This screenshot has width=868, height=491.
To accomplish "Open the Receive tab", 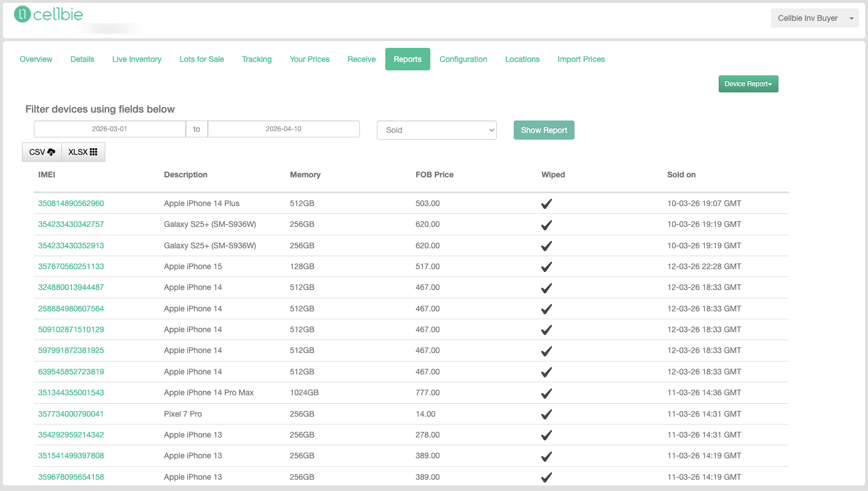I will pyautogui.click(x=362, y=59).
